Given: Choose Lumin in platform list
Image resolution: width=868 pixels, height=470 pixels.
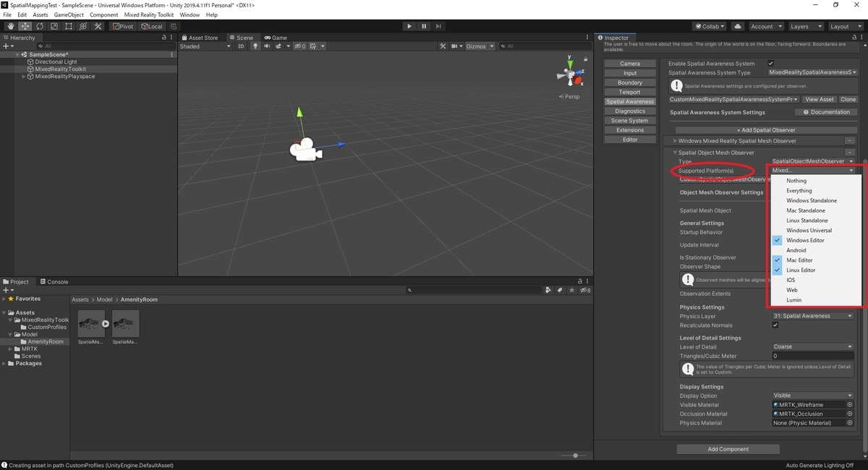Looking at the screenshot, I should pos(816,300).
